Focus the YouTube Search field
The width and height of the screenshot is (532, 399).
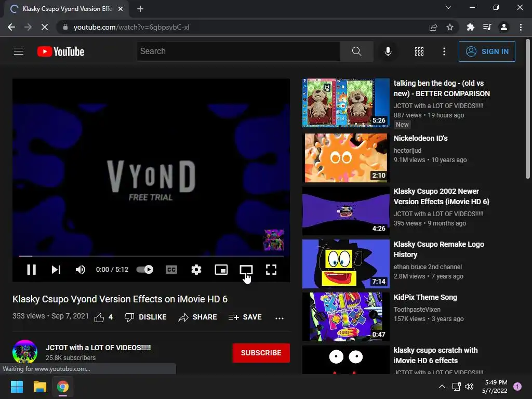tap(238, 51)
